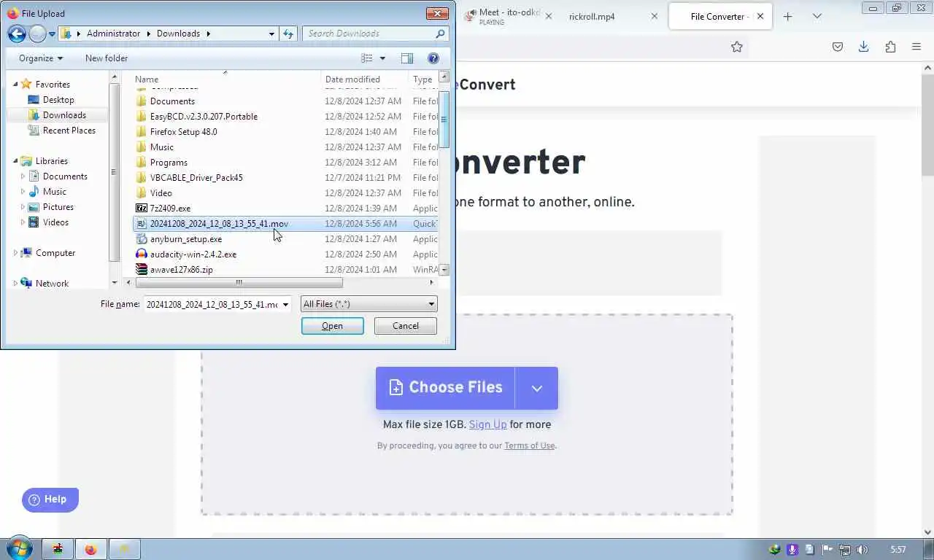Open the recent locations dropdown
The image size is (934, 560).
[52, 34]
